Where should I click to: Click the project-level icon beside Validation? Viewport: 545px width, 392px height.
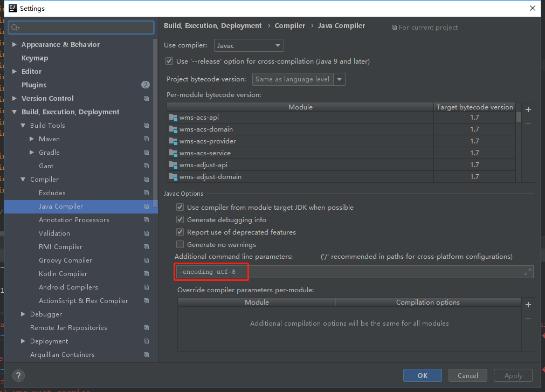coord(146,233)
